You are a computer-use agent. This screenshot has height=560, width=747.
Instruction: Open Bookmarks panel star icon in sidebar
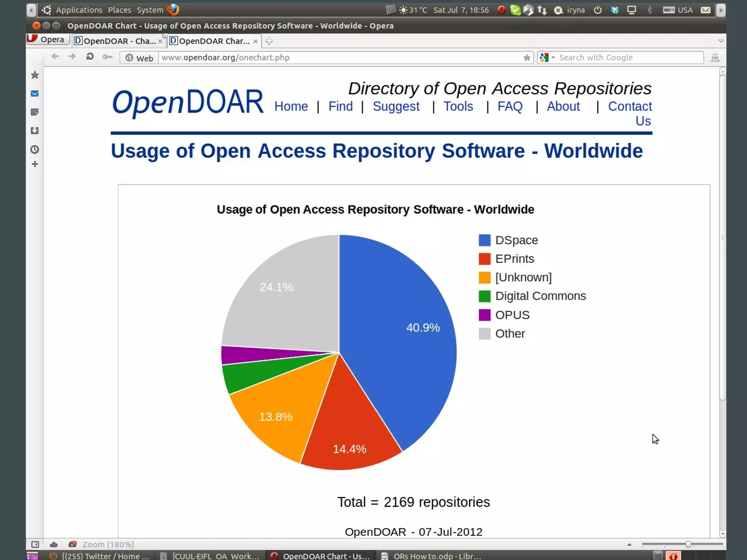tap(35, 75)
